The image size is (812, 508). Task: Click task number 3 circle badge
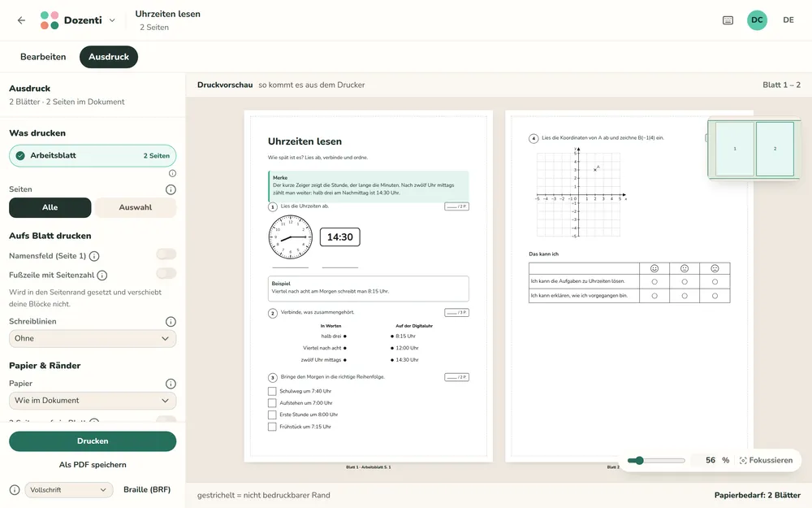point(273,378)
